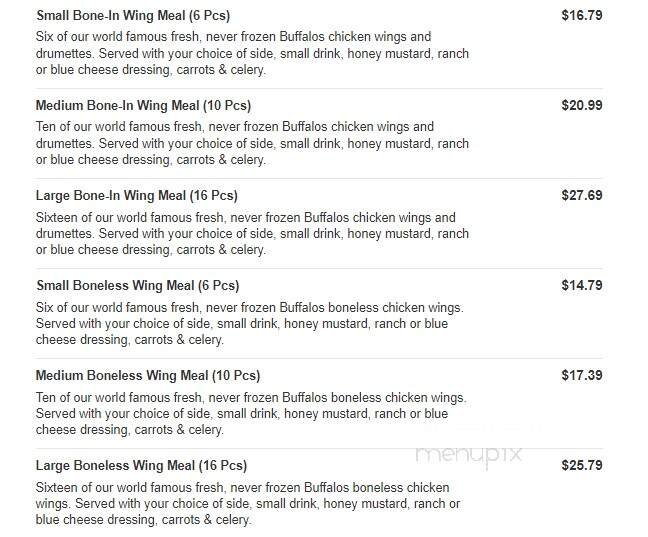This screenshot has height=537, width=648.
Task: Select the Large Boneless Wing Meal description text
Action: 248,504
